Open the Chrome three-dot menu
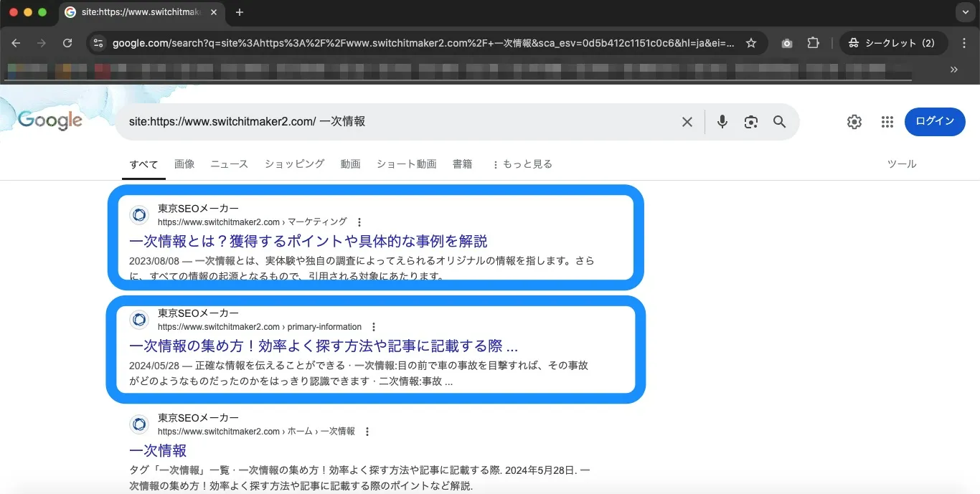Viewport: 980px width, 494px height. [x=963, y=43]
